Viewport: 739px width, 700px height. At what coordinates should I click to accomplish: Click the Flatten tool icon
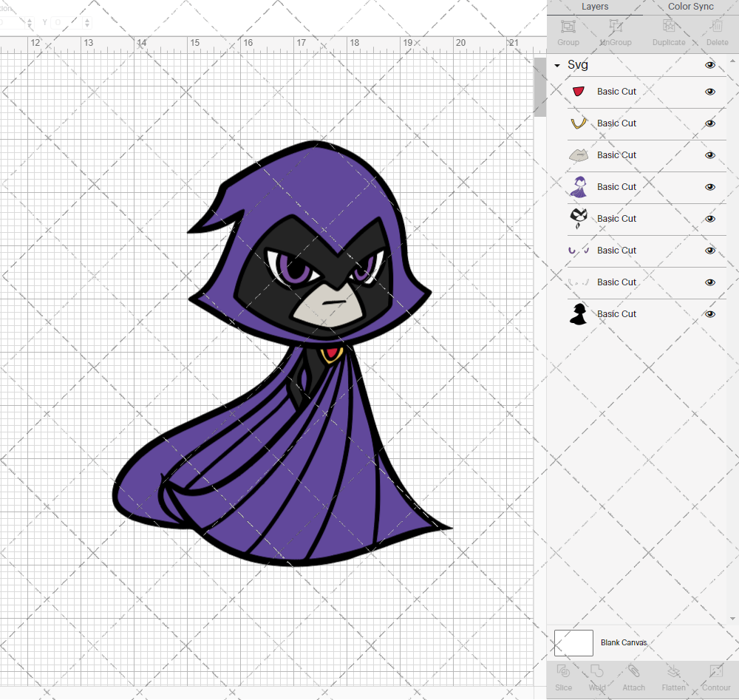(x=673, y=670)
